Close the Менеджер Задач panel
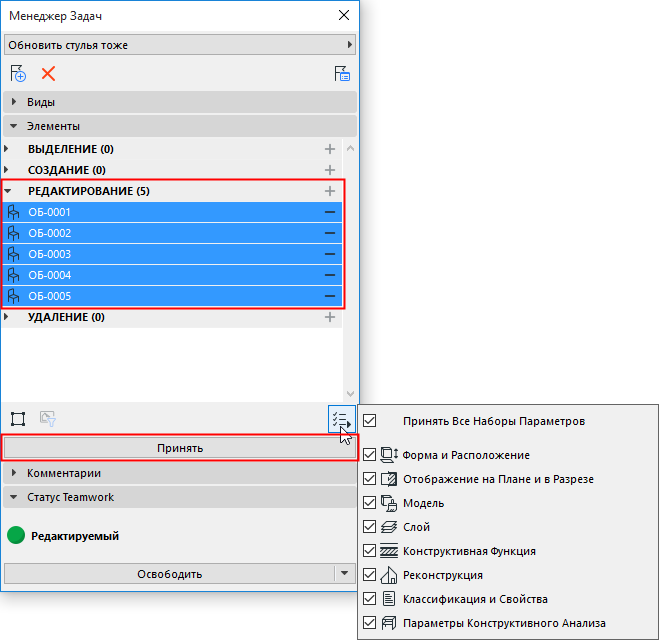Image resolution: width=659 pixels, height=640 pixels. (x=344, y=15)
